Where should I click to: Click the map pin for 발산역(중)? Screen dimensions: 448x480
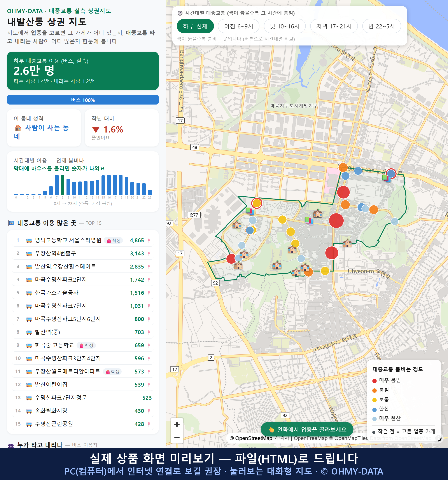tap(149, 332)
